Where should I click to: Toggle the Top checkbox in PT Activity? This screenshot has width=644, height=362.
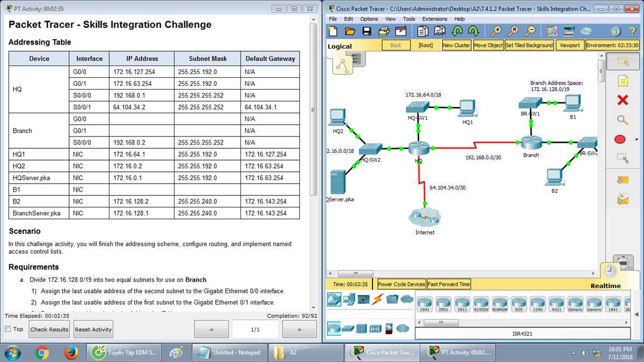click(8, 329)
